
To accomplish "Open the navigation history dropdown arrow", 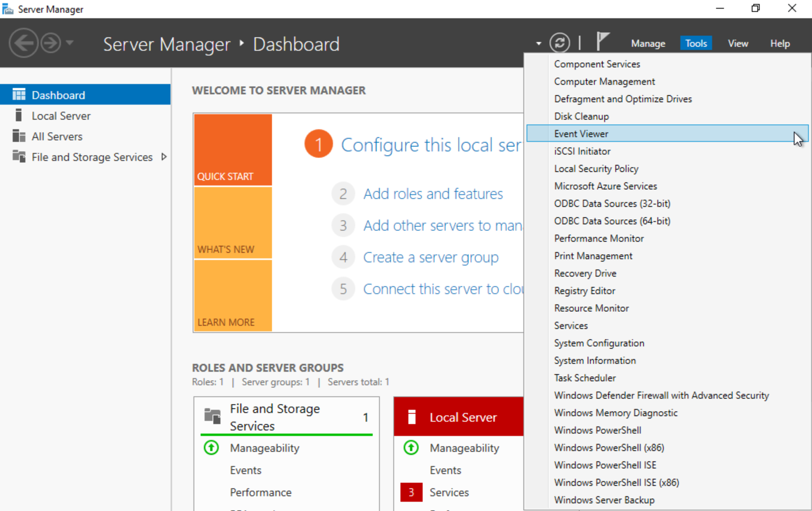I will [69, 43].
